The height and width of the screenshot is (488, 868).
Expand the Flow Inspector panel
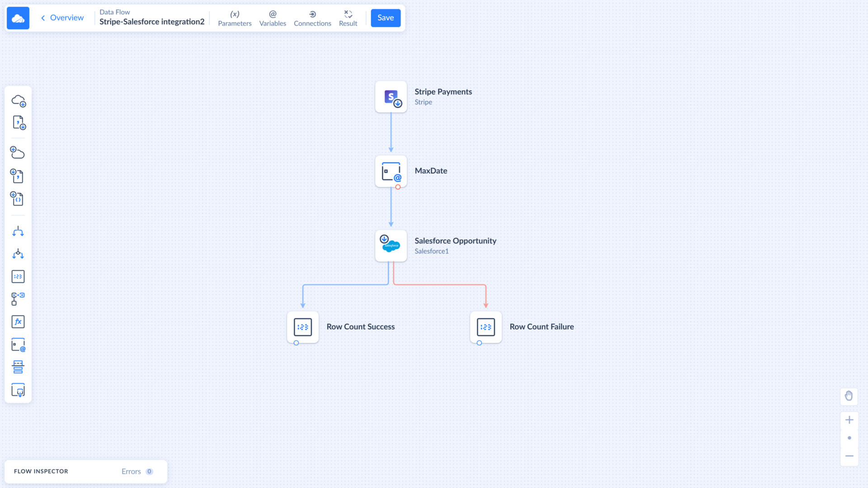point(41,471)
